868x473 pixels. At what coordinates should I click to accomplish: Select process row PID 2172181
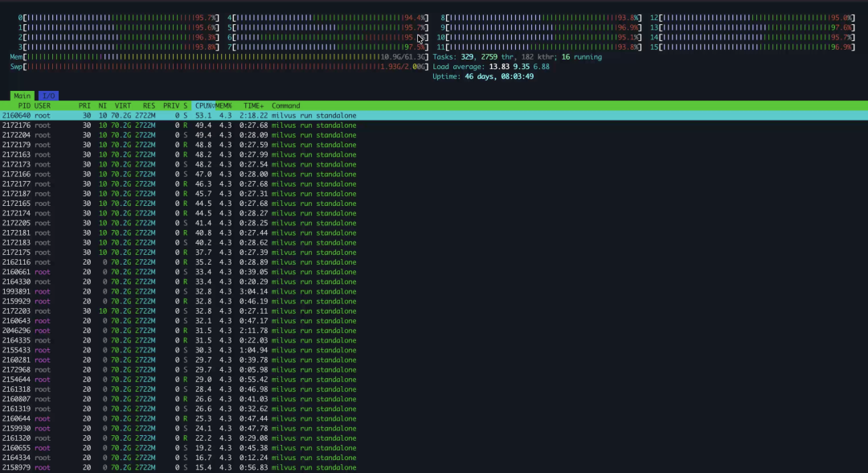434,233
